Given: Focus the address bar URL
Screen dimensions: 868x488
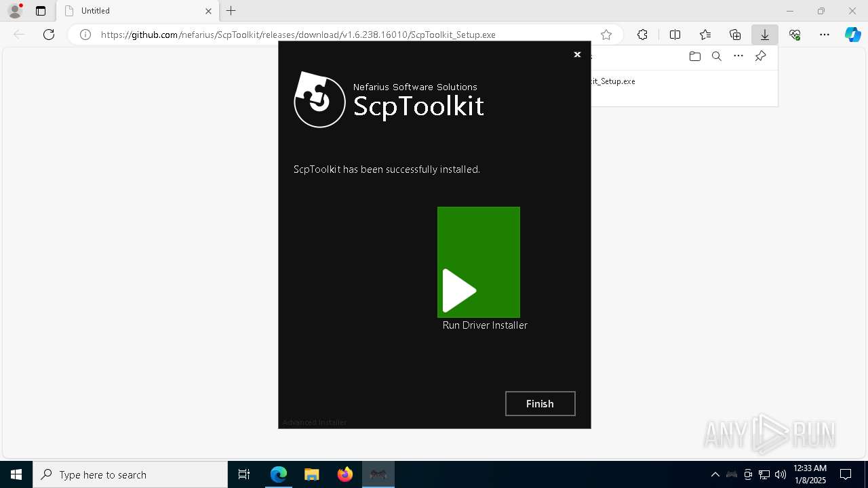Looking at the screenshot, I should tap(298, 35).
